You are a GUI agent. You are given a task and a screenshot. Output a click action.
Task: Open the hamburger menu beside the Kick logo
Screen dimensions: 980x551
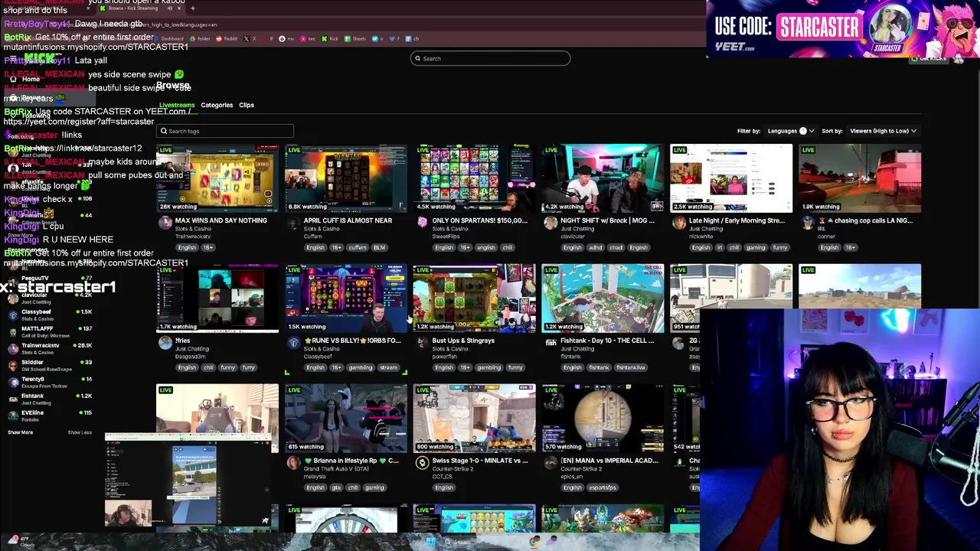[x=13, y=58]
